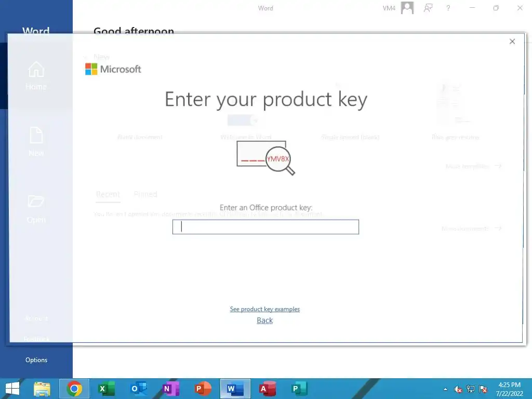Restore down the Word window

point(496,8)
